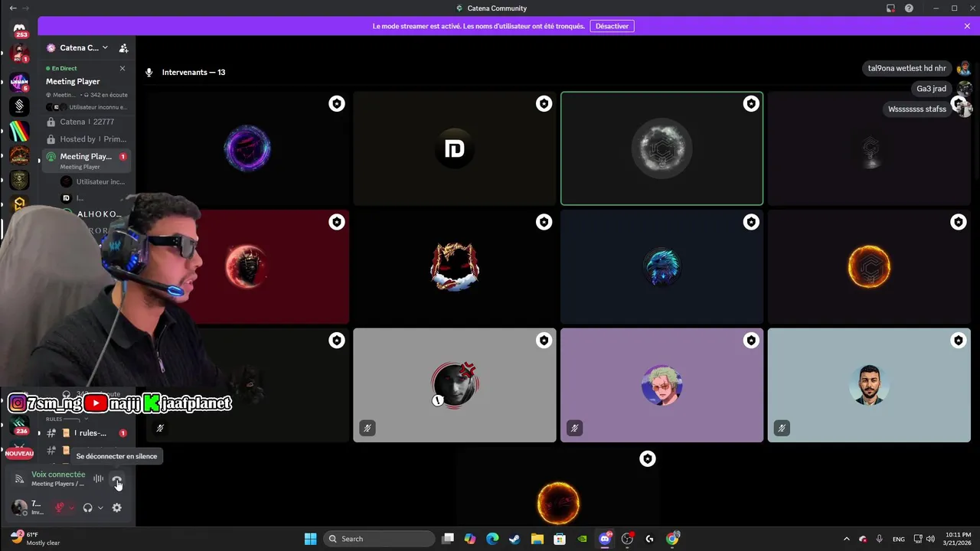
Task: Go back with the title bar arrow
Action: 12,8
